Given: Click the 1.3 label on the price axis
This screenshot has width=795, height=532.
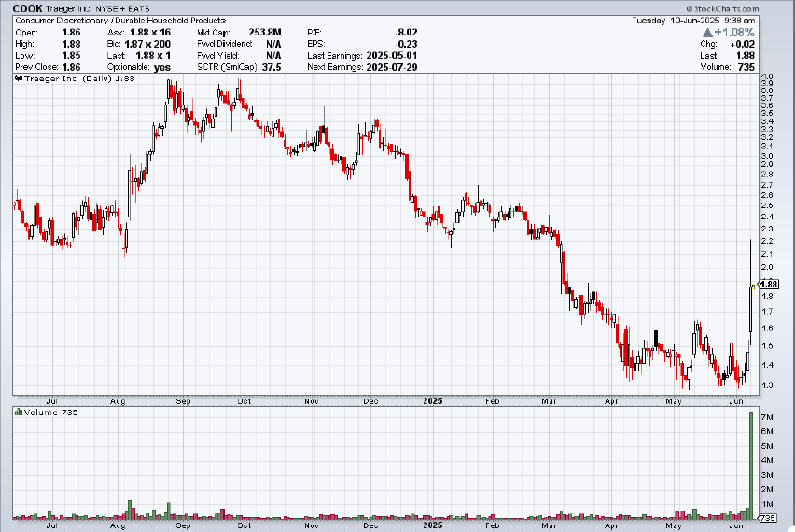Looking at the screenshot, I should tap(767, 385).
